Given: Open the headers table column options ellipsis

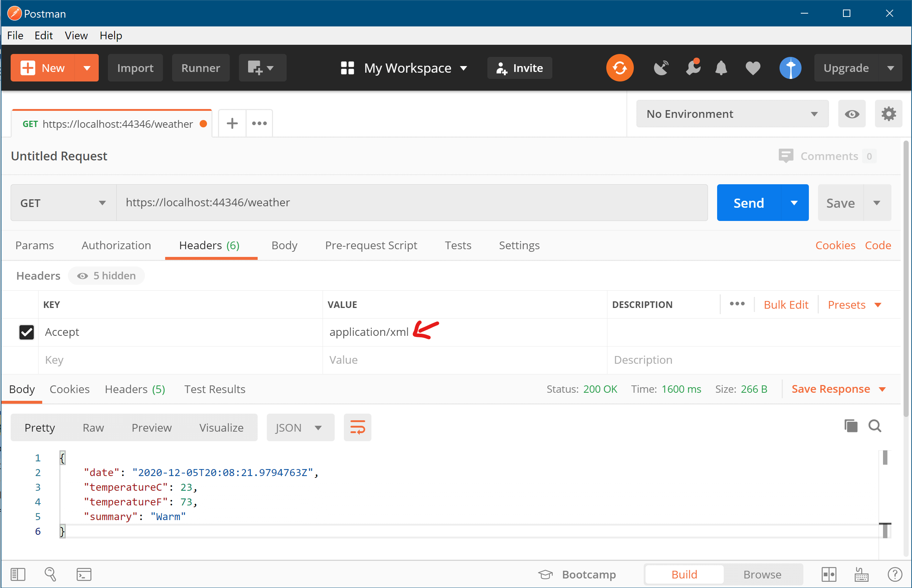Looking at the screenshot, I should tap(737, 304).
